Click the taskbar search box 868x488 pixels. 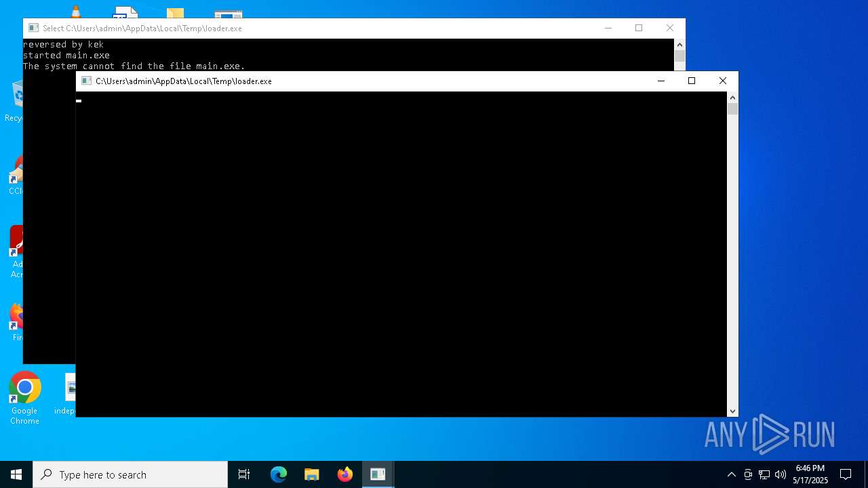click(x=130, y=474)
